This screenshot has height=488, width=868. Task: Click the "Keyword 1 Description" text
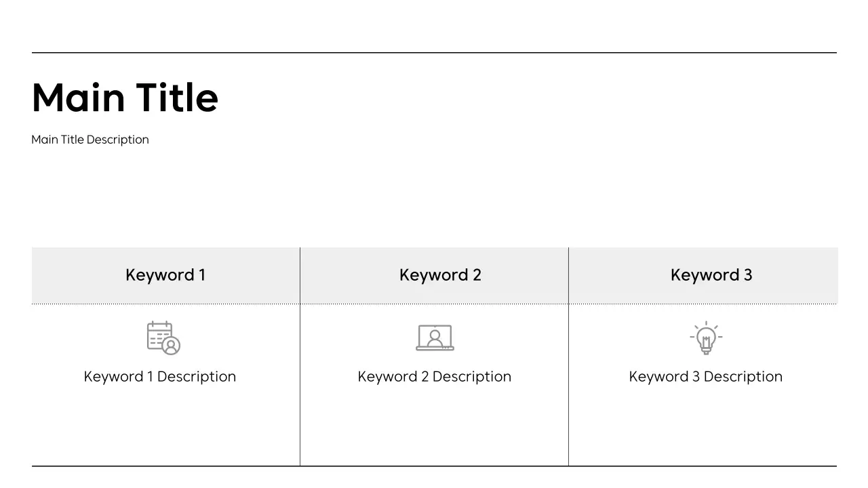(x=160, y=377)
